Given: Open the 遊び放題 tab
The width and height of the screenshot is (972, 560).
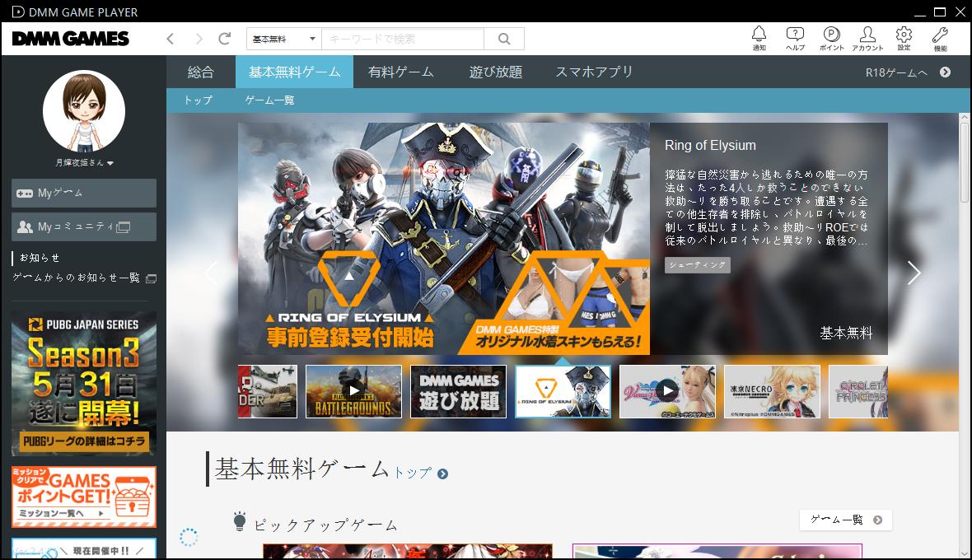Looking at the screenshot, I should coord(495,72).
